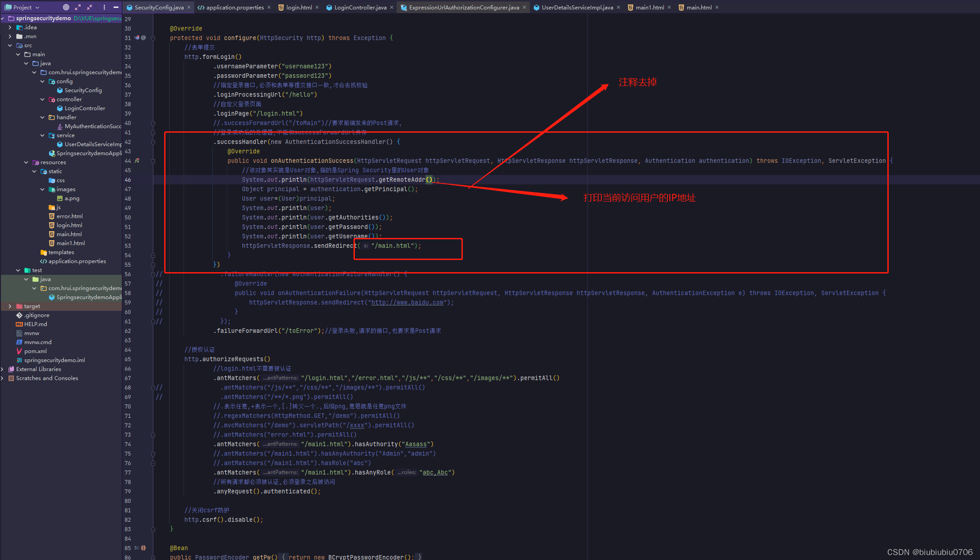980x560 pixels.
Task: Toggle code fold marker at line 56
Action: pyautogui.click(x=153, y=274)
